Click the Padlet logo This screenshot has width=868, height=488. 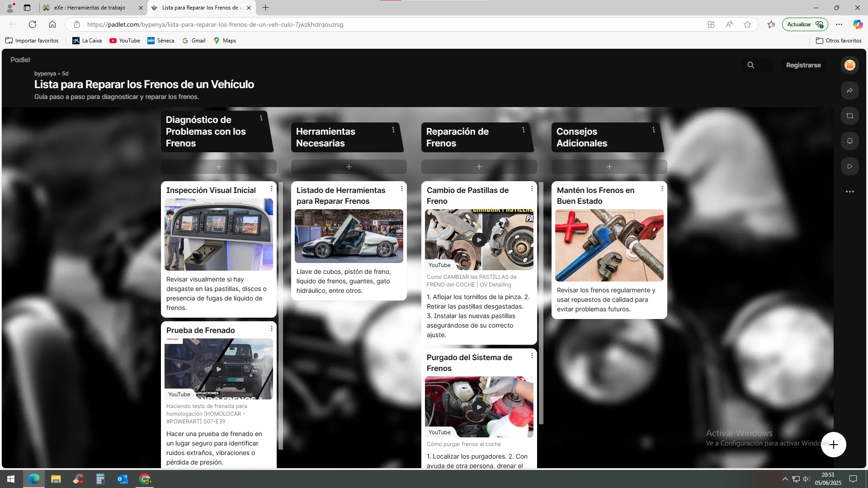[20, 60]
